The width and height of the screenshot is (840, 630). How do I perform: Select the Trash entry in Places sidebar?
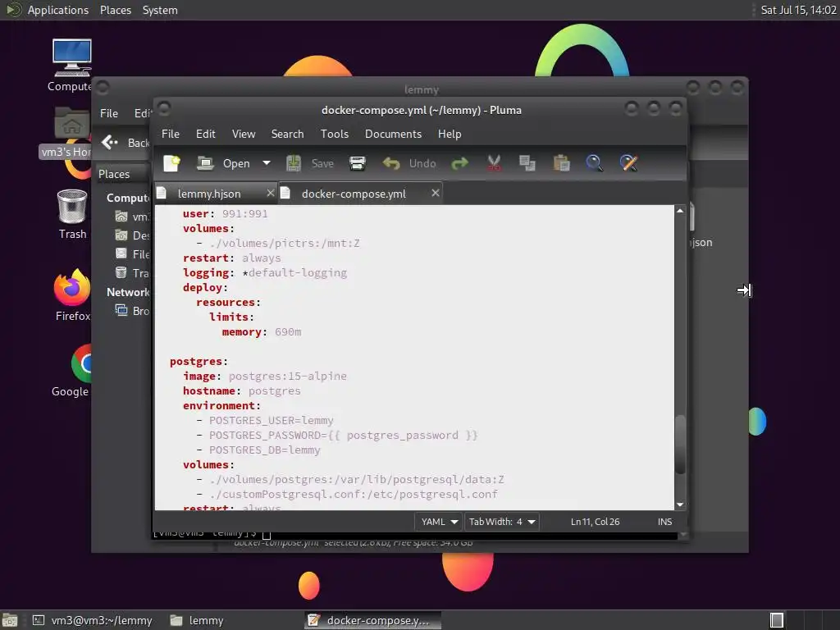click(x=133, y=273)
